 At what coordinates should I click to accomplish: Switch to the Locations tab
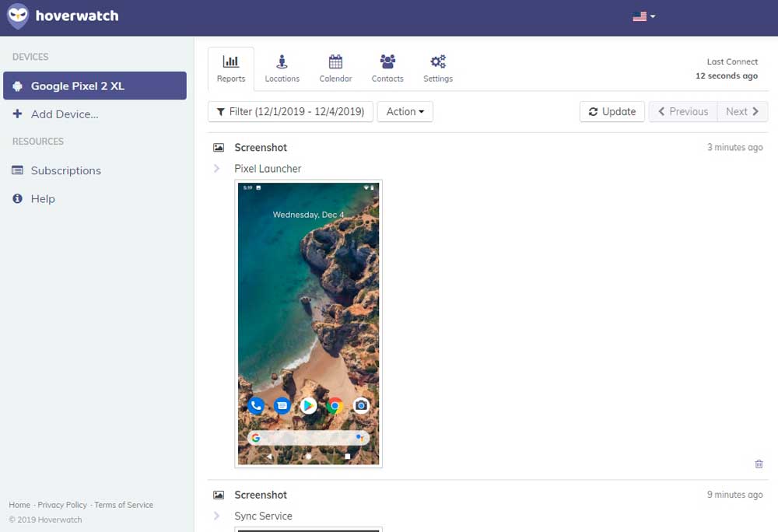coord(282,69)
